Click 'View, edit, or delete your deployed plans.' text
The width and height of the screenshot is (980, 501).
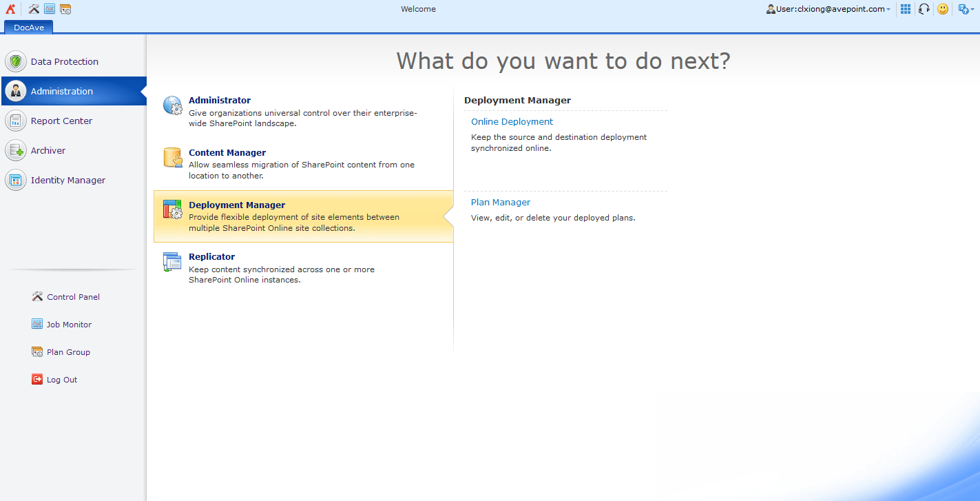tap(553, 218)
